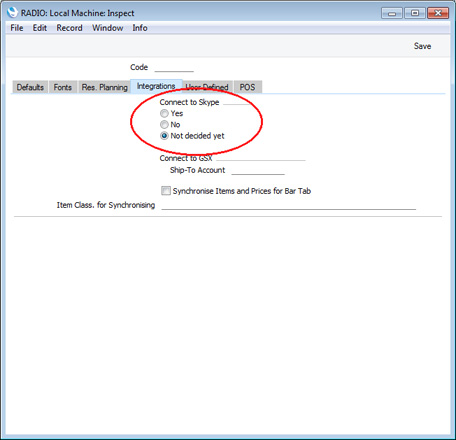
Task: Open the Edit menu
Action: [40, 28]
